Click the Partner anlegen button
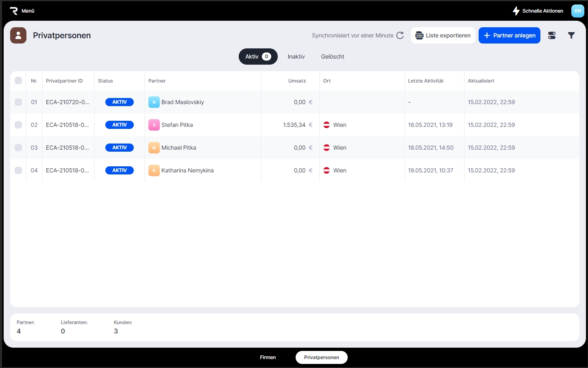The image size is (588, 368). (x=509, y=35)
